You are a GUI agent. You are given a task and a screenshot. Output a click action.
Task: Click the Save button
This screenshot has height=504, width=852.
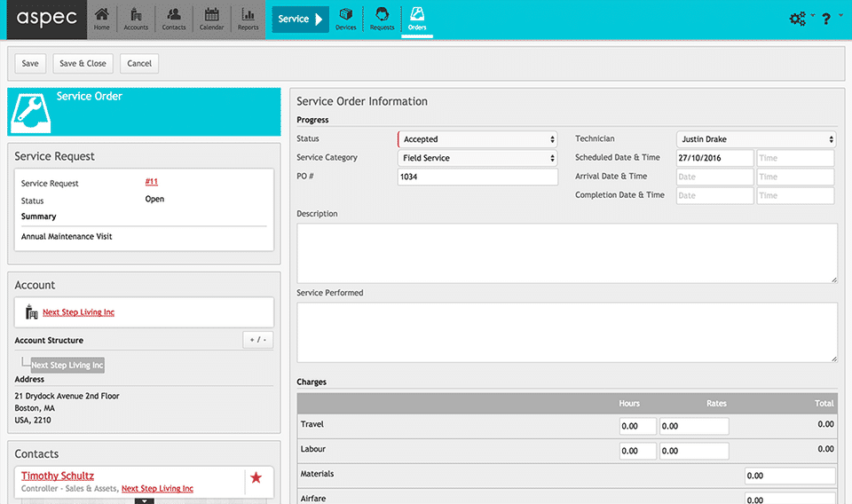pos(30,64)
